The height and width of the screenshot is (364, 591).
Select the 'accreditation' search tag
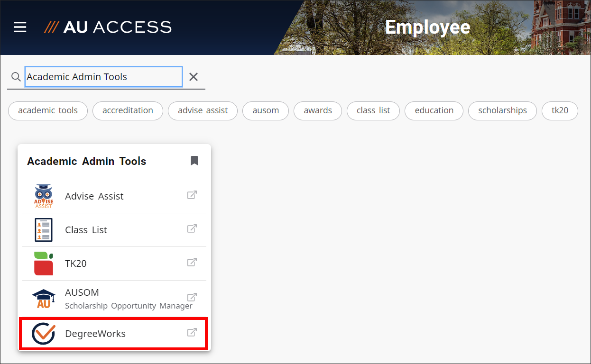pos(128,110)
